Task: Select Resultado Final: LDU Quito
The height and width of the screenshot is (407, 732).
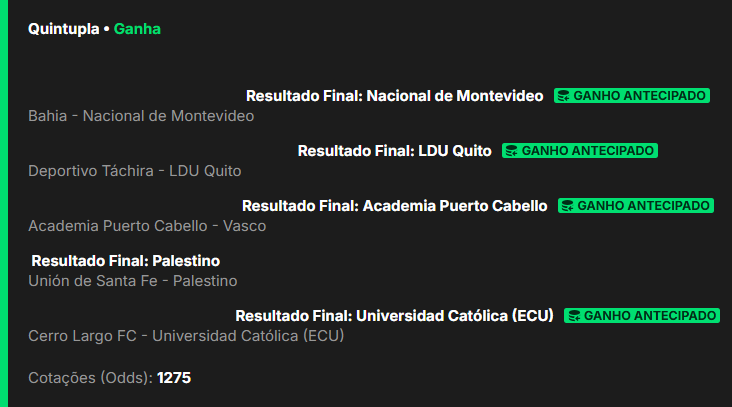Action: (x=394, y=151)
